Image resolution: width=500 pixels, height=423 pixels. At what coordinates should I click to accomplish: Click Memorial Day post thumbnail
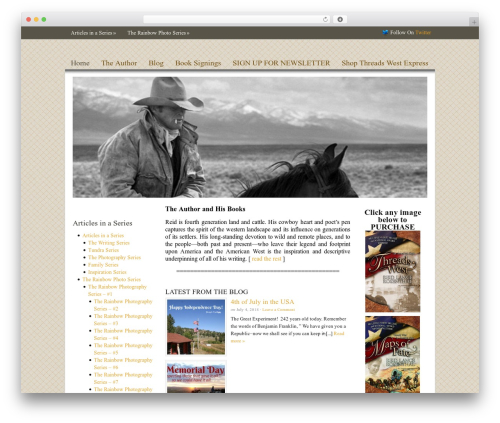(x=196, y=377)
